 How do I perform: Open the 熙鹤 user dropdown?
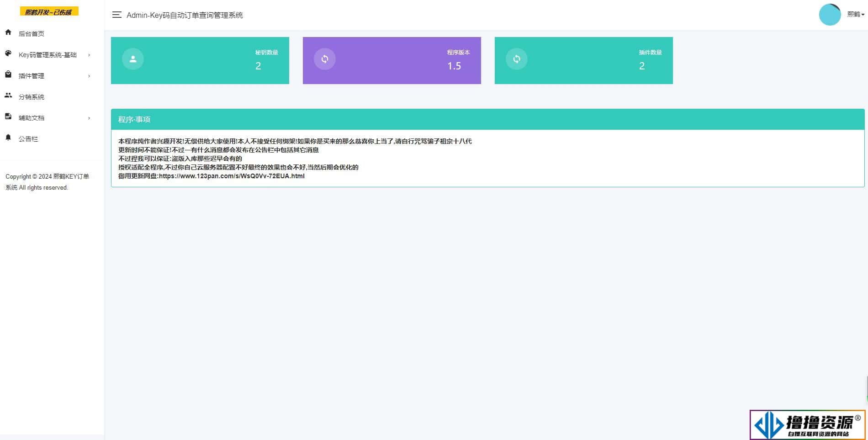click(856, 15)
